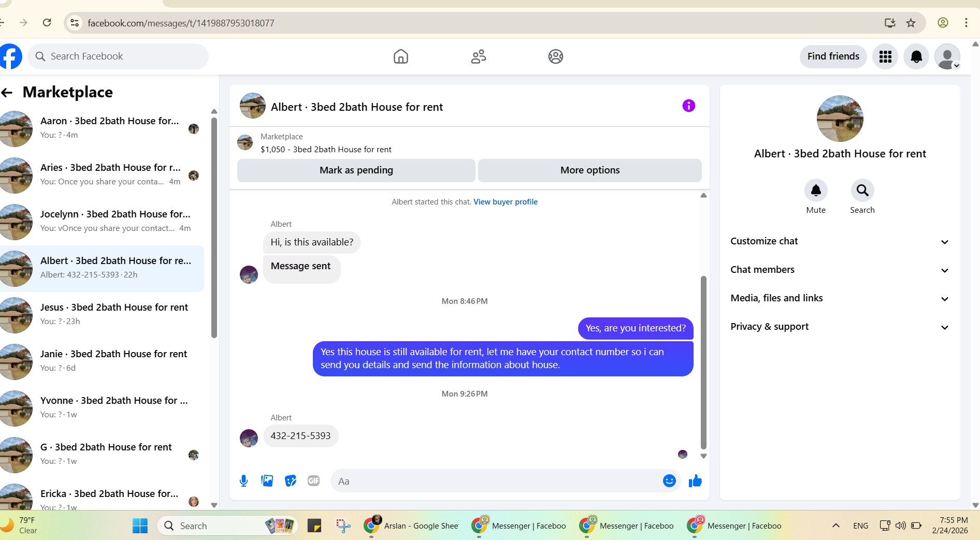The width and height of the screenshot is (980, 540).
Task: Send a thumbs-up like
Action: pyautogui.click(x=695, y=481)
